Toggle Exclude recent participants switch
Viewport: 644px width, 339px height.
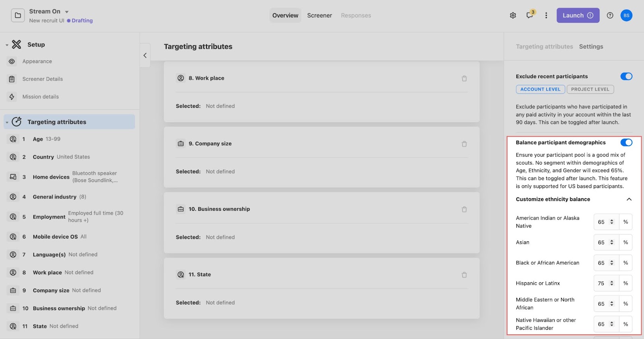pos(626,76)
